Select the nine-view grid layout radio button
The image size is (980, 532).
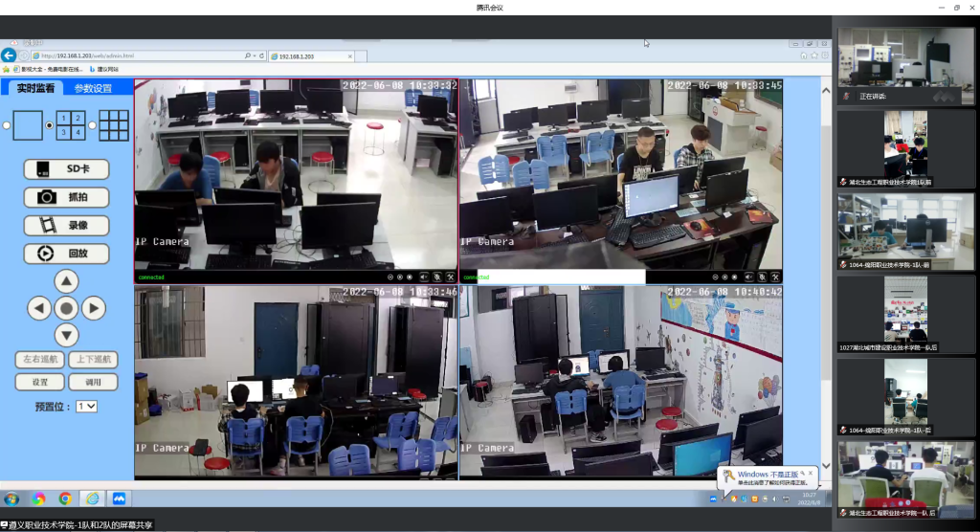(x=92, y=125)
